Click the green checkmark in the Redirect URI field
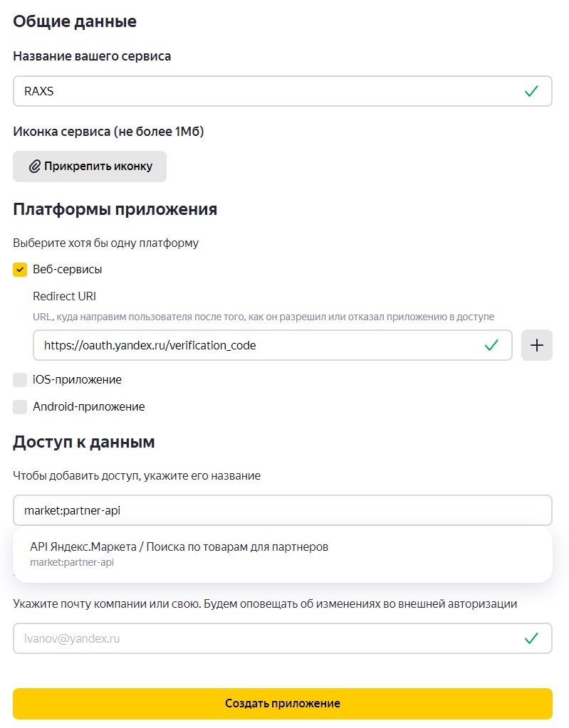 click(x=491, y=345)
